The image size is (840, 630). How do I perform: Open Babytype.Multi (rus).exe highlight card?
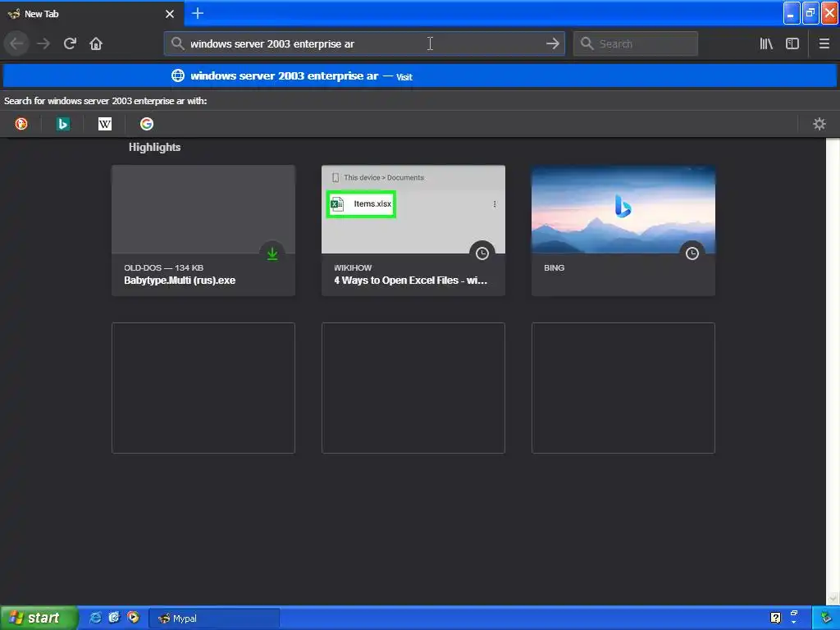click(x=203, y=231)
